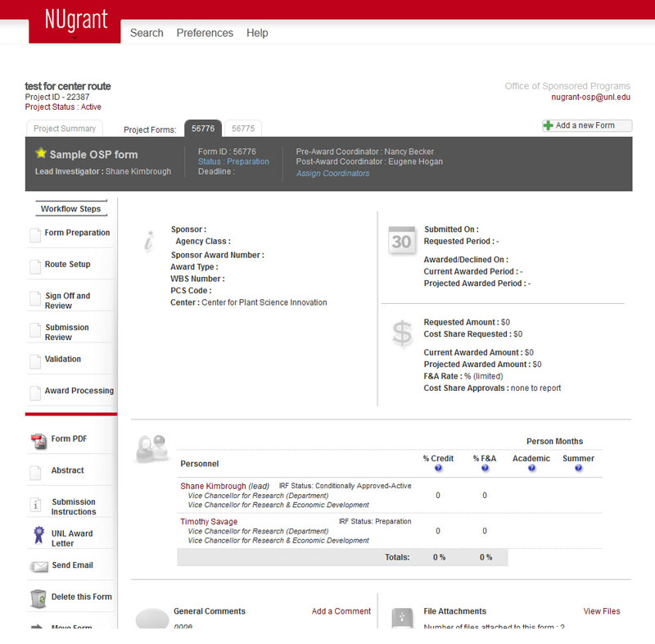Screen dimensions: 655x644
Task: Click the help icon under % F&A
Action: pyautogui.click(x=485, y=468)
